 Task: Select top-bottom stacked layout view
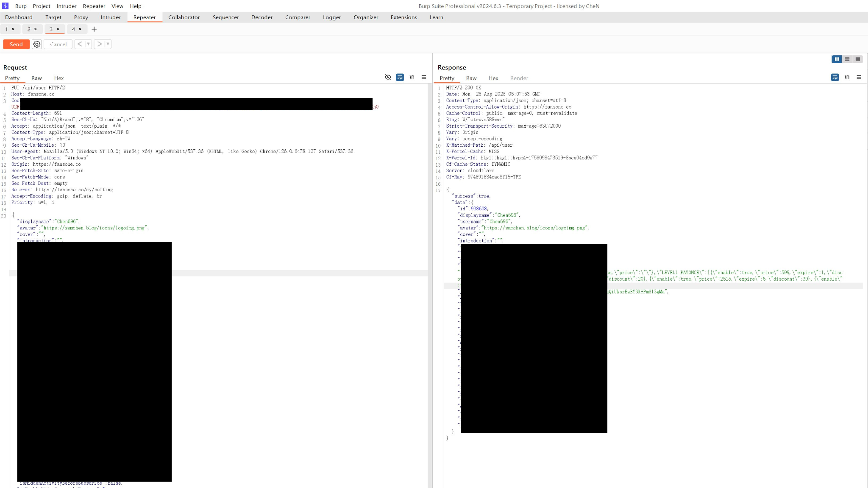(x=847, y=59)
